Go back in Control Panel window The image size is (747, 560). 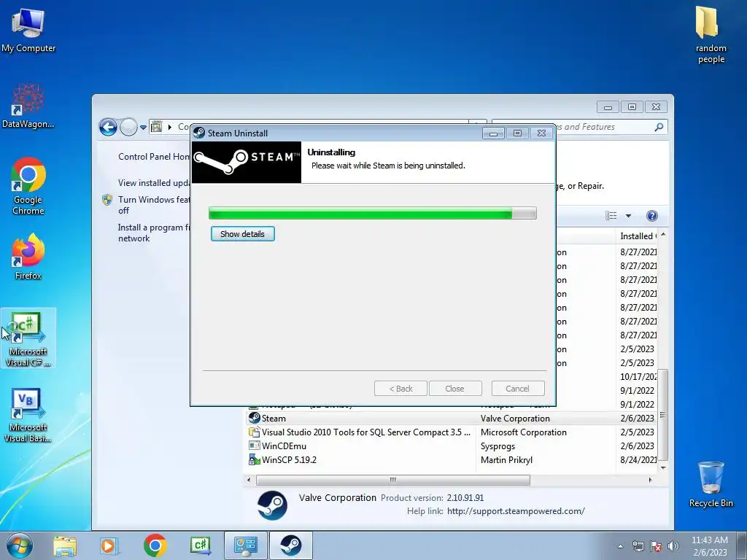point(108,127)
